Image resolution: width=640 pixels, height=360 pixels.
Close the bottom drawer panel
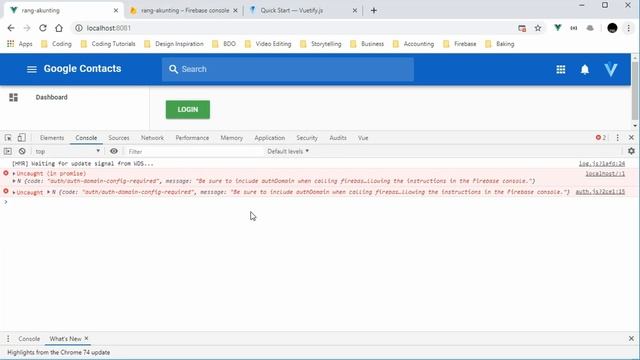tap(631, 339)
